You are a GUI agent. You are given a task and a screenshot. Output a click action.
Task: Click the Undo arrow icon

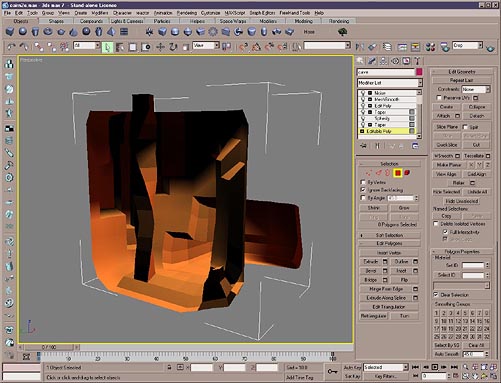11,47
